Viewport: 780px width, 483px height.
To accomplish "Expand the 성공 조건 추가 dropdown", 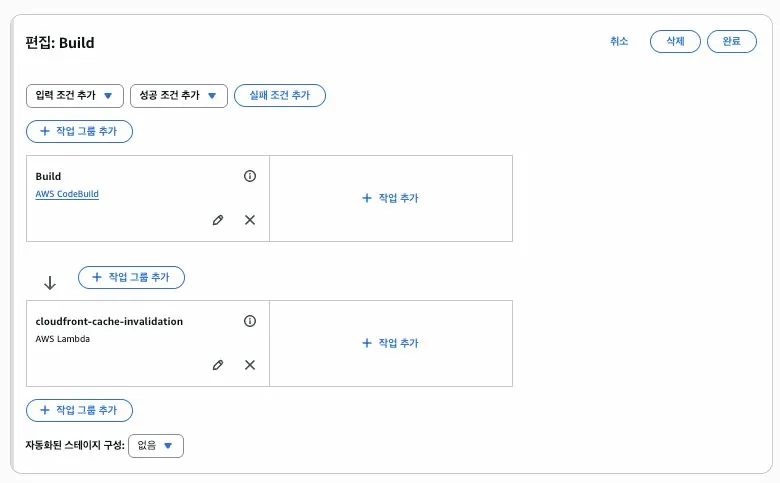I will [x=179, y=96].
